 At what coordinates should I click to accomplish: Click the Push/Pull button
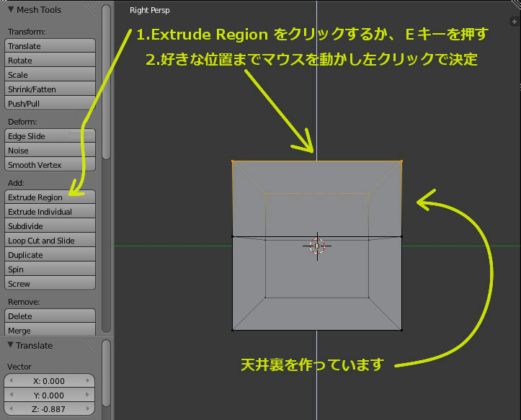tap(50, 103)
